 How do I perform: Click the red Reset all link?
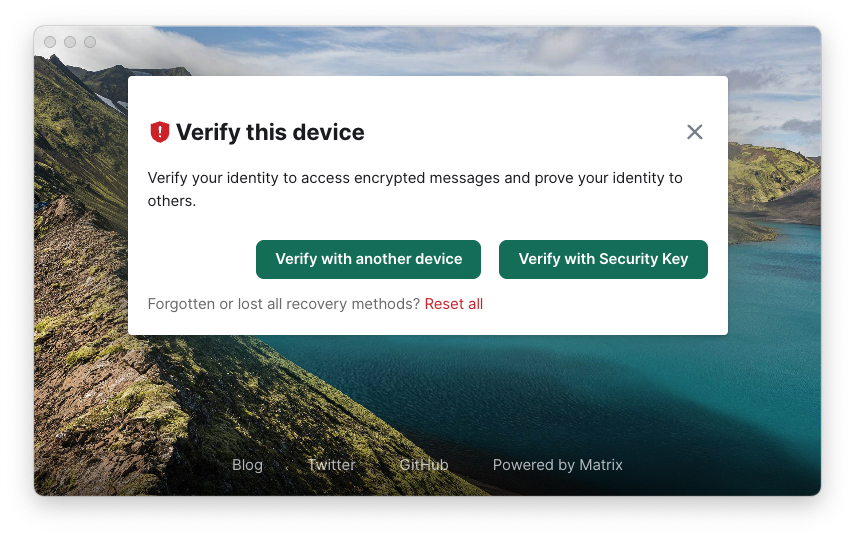[x=453, y=304]
